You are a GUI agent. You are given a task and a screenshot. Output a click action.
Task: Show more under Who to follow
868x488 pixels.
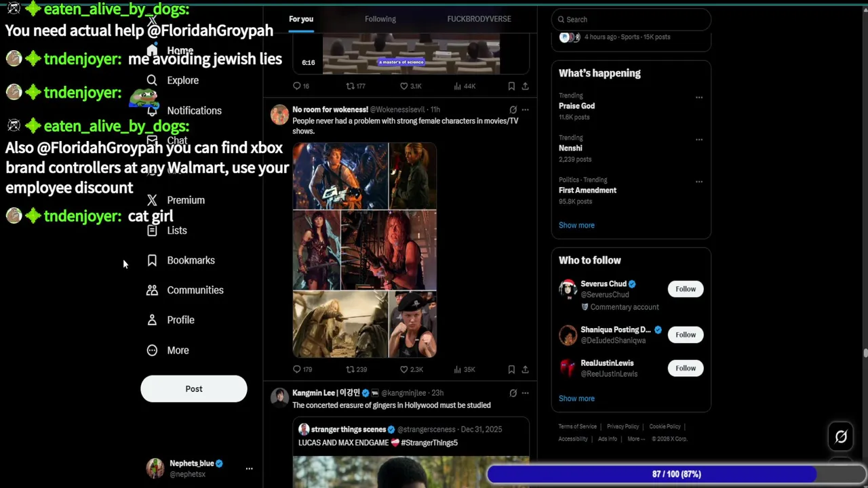576,399
